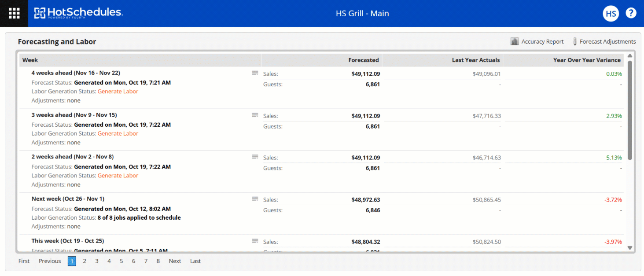Image resolution: width=644 pixels, height=276 pixels.
Task: Jump to page 7
Action: [x=146, y=261]
